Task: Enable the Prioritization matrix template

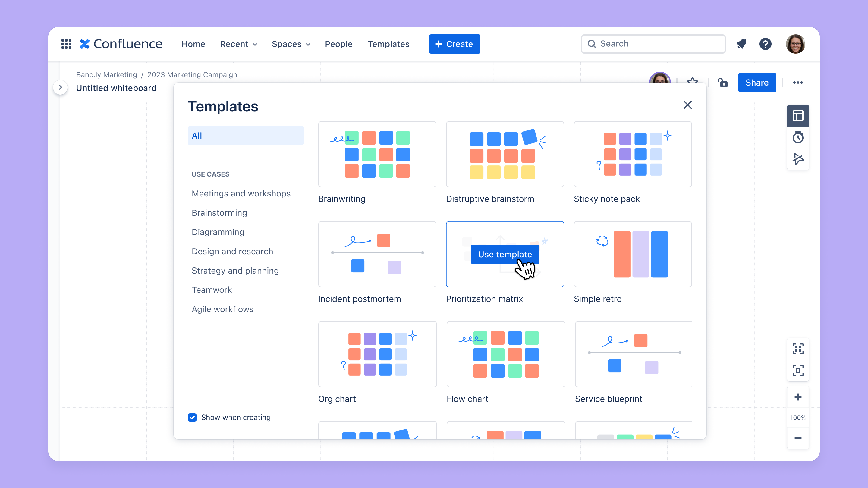Action: (505, 255)
